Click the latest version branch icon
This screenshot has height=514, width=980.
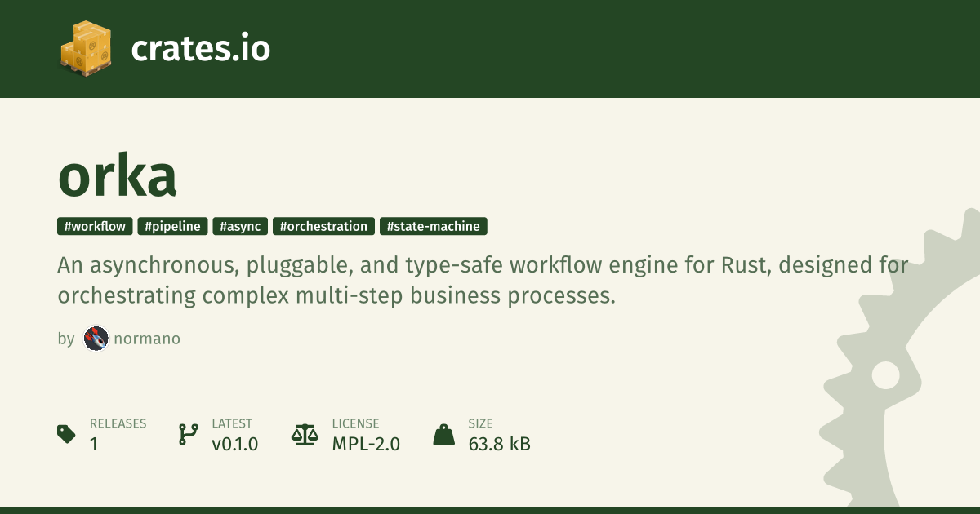[x=188, y=434]
